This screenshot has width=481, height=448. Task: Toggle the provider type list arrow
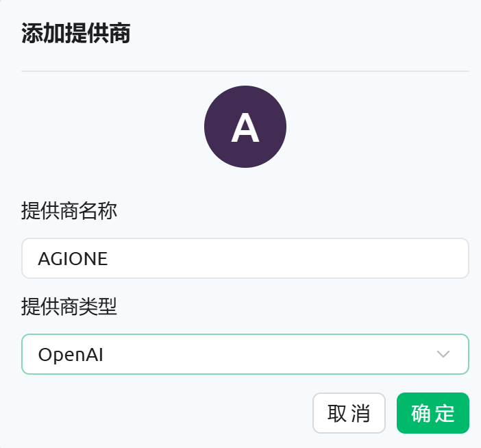[x=443, y=354]
